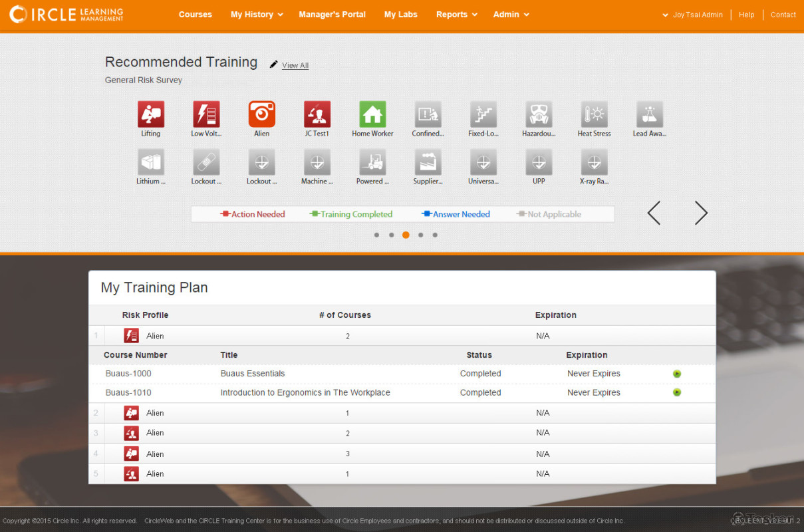Go to previous recommended training slide
Image resolution: width=804 pixels, height=532 pixels.
point(654,213)
